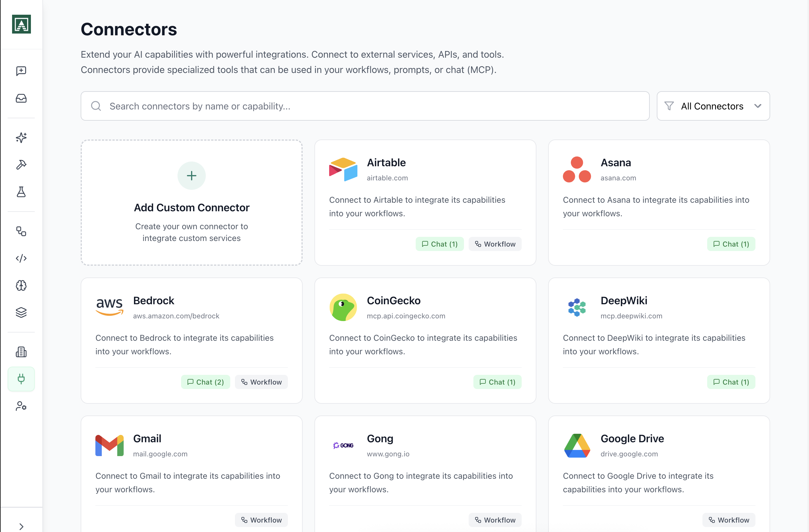The width and height of the screenshot is (809, 532).
Task: Select the flask experiments sidebar icon
Action: 21,192
